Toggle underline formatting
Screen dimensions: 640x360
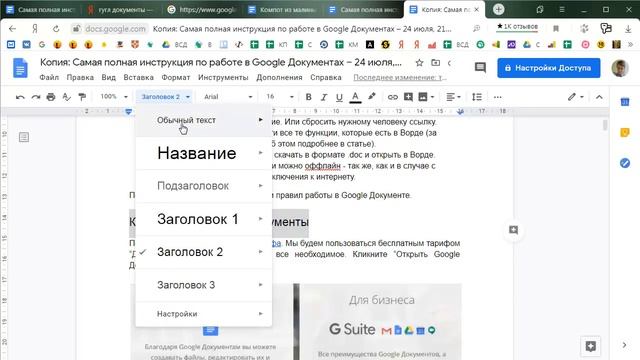pos(339,97)
